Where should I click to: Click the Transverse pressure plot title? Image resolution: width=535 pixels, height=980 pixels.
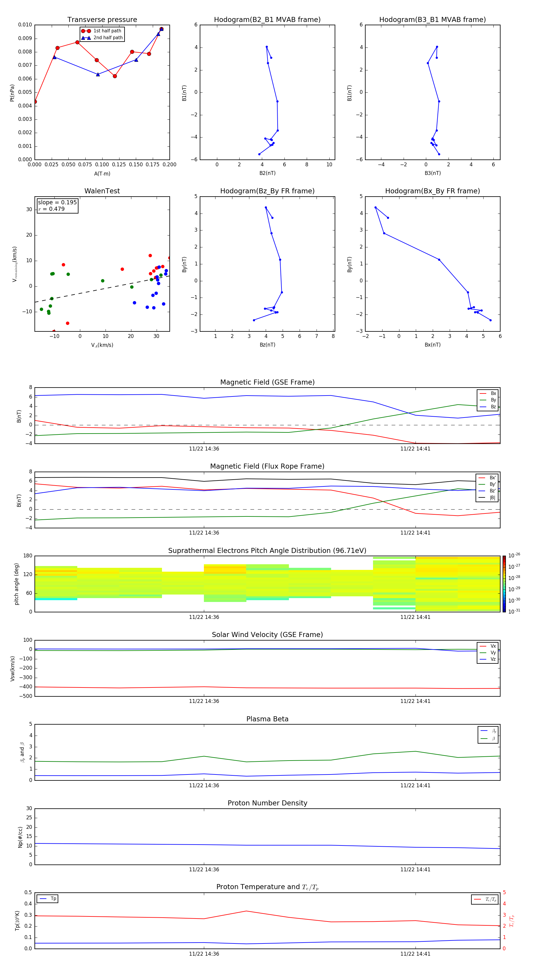click(x=102, y=20)
